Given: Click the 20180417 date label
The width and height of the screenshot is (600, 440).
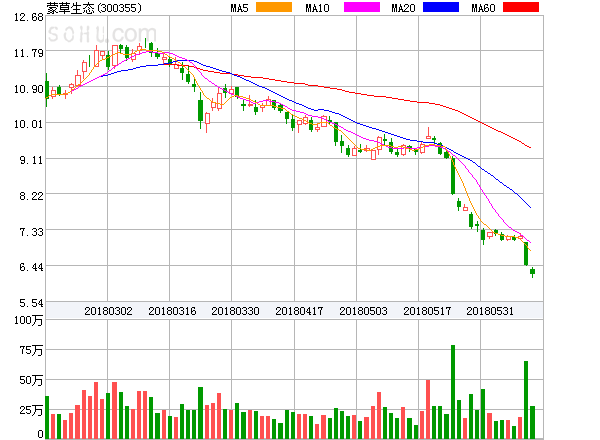Looking at the screenshot, I should coord(299,311).
